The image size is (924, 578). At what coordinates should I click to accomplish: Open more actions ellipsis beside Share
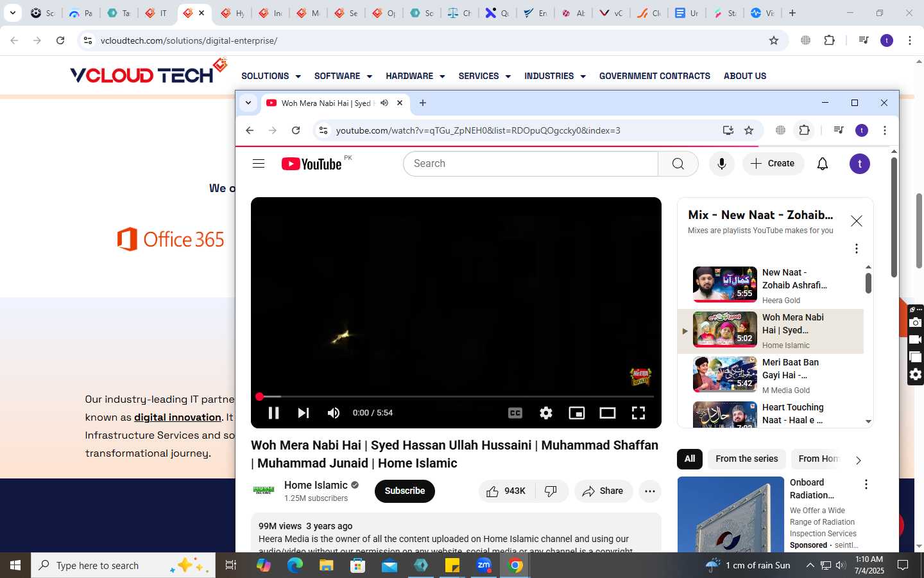tap(650, 491)
